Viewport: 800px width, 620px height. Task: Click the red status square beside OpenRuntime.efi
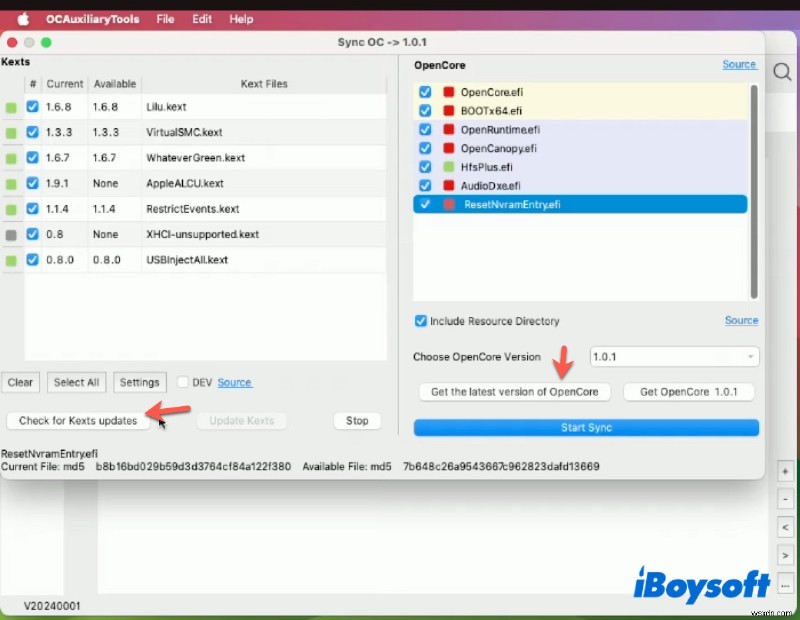[448, 130]
